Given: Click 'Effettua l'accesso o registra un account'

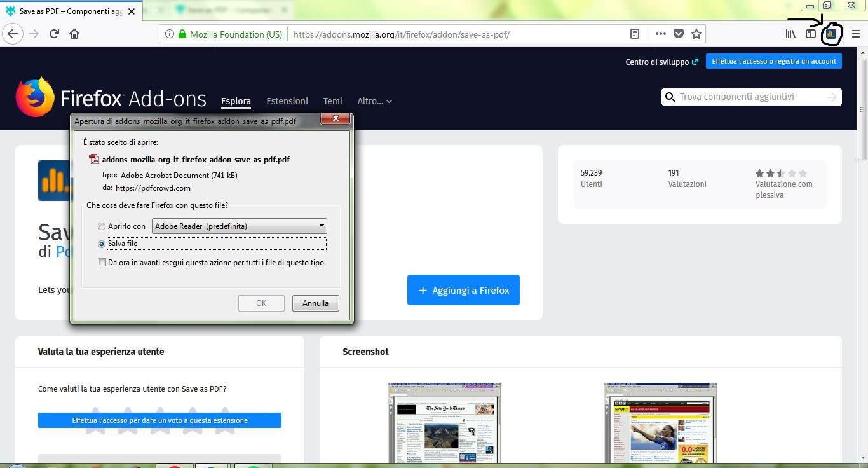Looking at the screenshot, I should 774,61.
